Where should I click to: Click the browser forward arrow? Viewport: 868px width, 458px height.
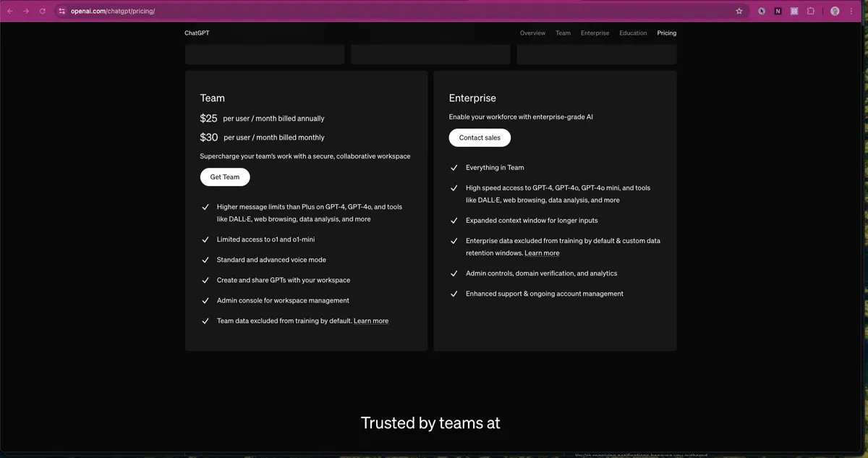(x=26, y=11)
